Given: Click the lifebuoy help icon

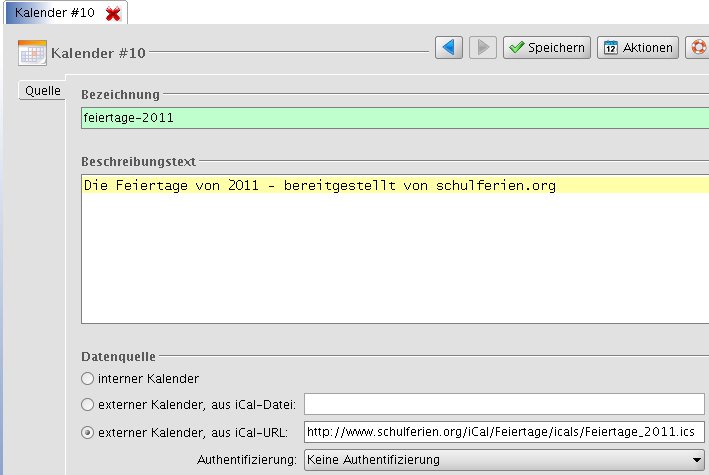Looking at the screenshot, I should pos(699,47).
